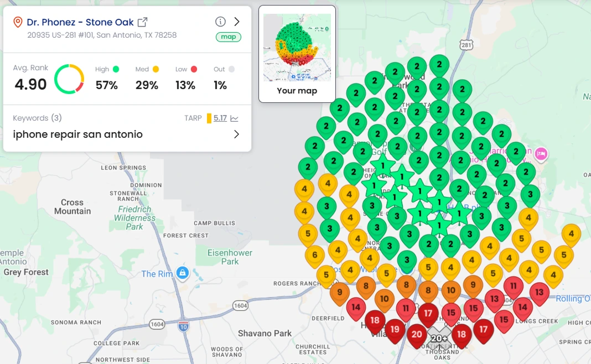The width and height of the screenshot is (591, 364).
Task: Click the Camp Bullis map label
Action: pyautogui.click(x=215, y=223)
